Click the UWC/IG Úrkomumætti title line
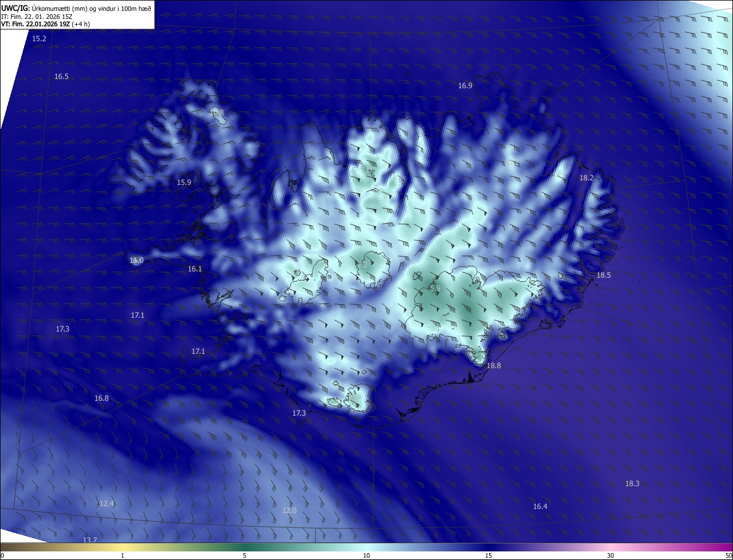This screenshot has width=733, height=560. (x=76, y=8)
